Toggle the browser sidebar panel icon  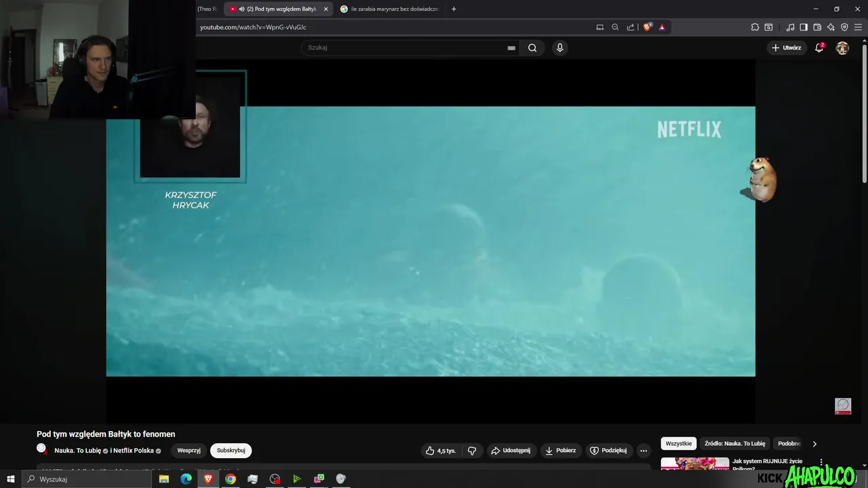(x=804, y=27)
